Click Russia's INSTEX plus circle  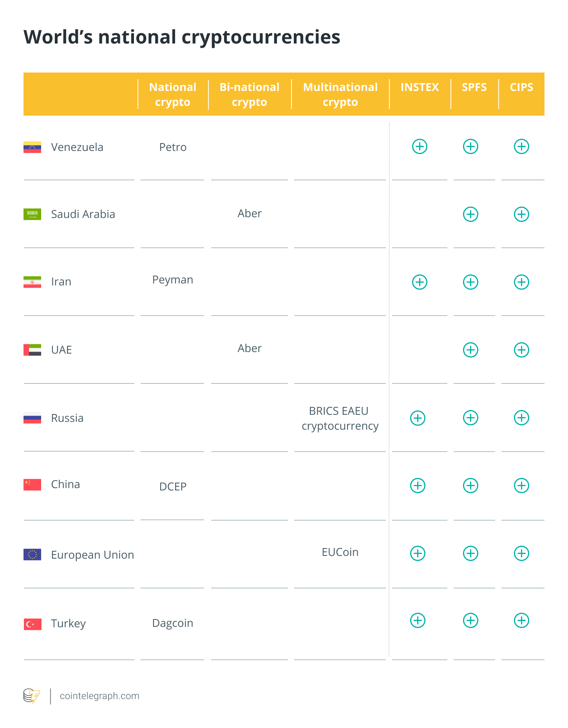click(x=418, y=418)
